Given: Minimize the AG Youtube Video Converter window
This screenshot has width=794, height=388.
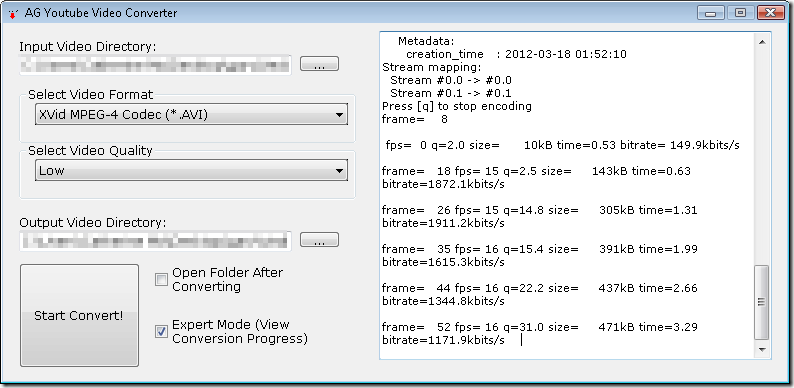Looking at the screenshot, I should [x=711, y=13].
